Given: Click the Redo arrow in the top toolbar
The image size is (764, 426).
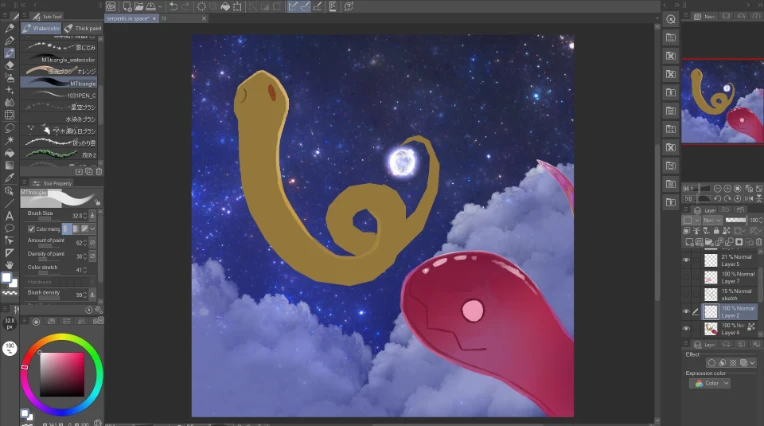Looking at the screenshot, I should (185, 6).
